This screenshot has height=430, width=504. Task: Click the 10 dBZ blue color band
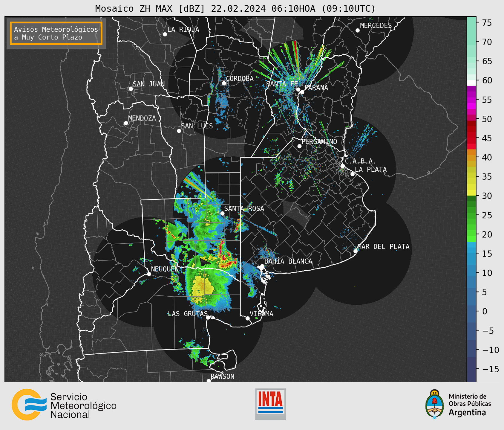[x=471, y=273]
